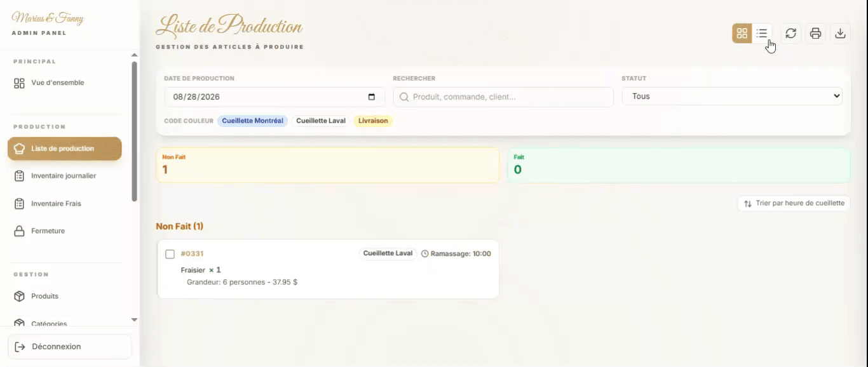868x367 pixels.
Task: Click the chef hat icon for Liste de production
Action: (20, 149)
